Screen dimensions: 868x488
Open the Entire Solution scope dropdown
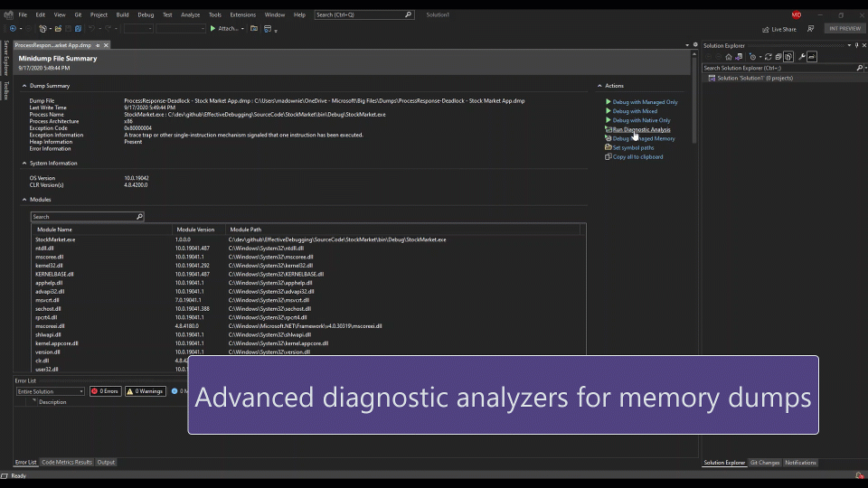[51, 391]
